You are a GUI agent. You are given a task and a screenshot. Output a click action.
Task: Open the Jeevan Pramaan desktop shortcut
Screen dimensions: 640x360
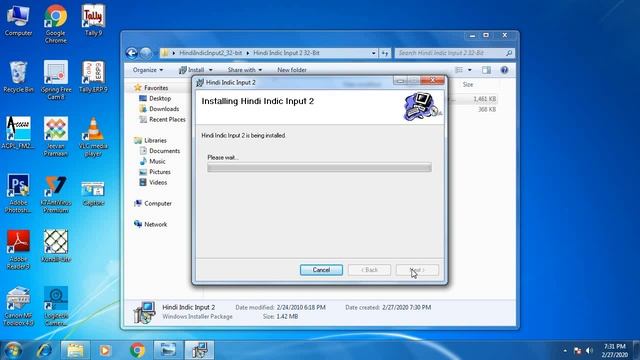(56, 137)
